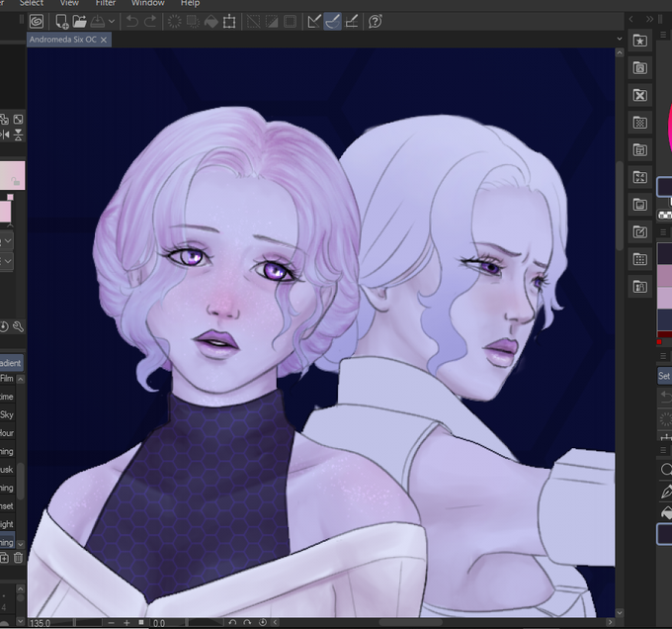Screen dimensions: 672x629
Task: Expand canvas tab list dropdown arrow
Action: pyautogui.click(x=620, y=39)
